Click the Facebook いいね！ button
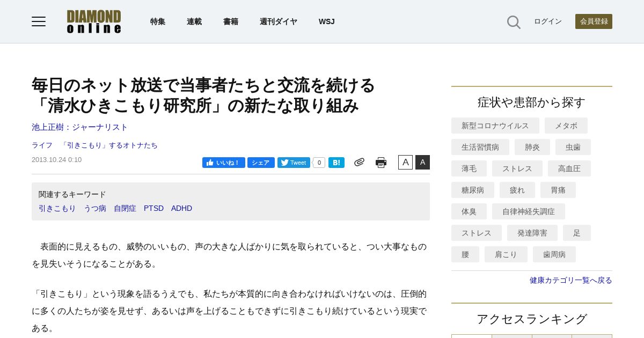 click(x=224, y=163)
